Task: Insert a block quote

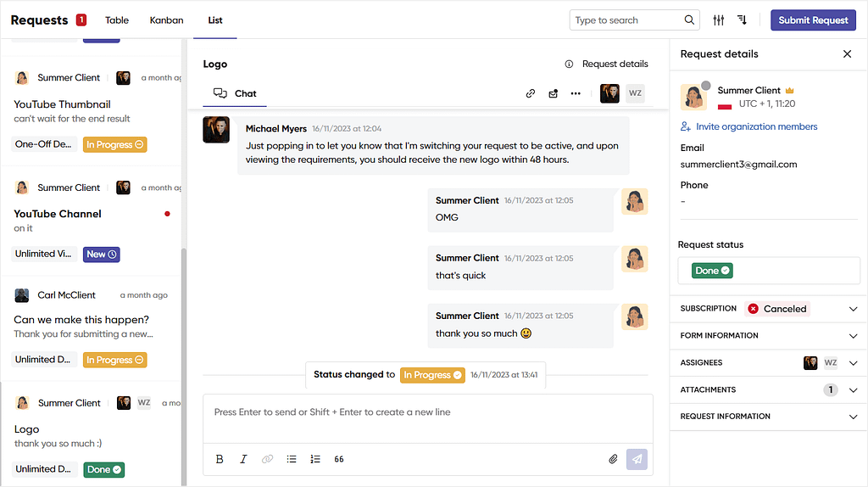Action: 339,459
